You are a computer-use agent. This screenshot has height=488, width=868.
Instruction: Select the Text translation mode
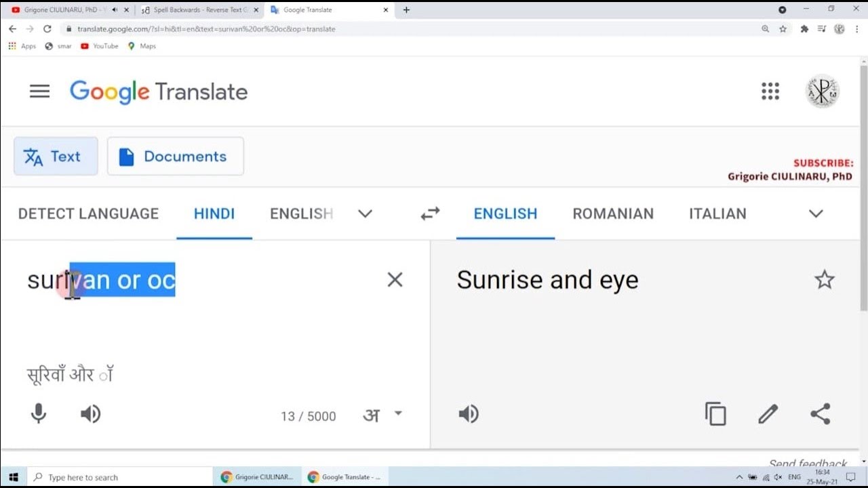(56, 156)
